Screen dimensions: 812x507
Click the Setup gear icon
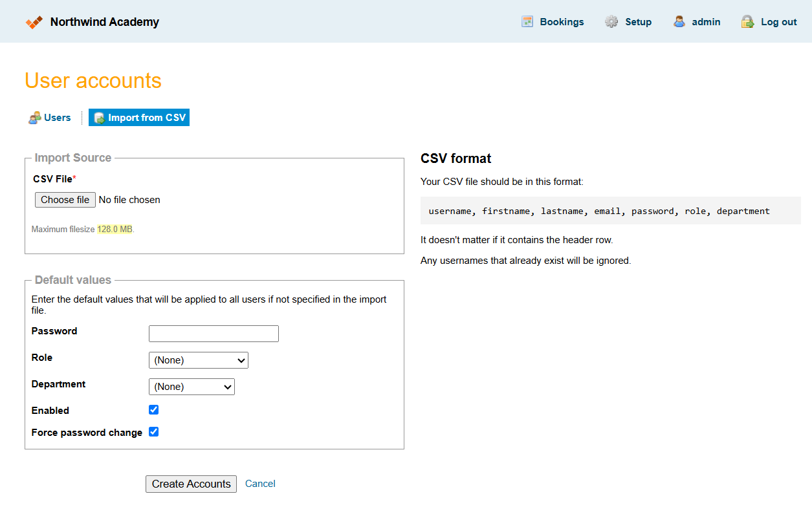[611, 22]
